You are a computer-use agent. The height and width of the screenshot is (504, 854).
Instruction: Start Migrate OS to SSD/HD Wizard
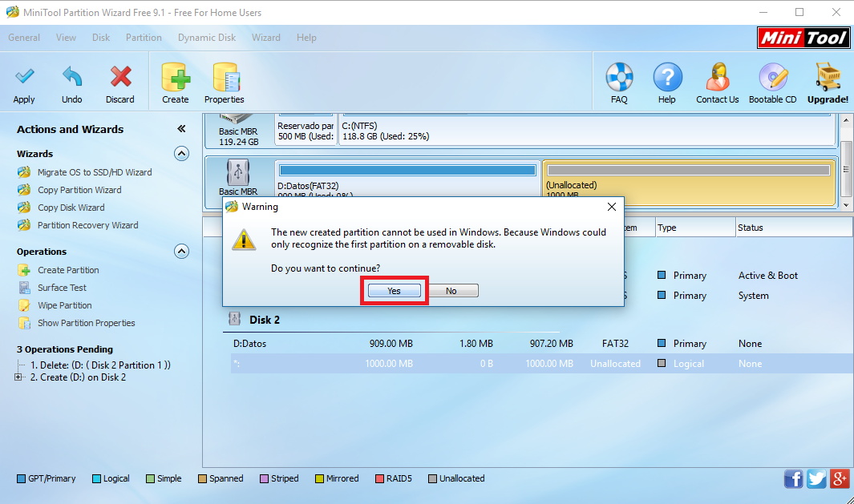95,172
